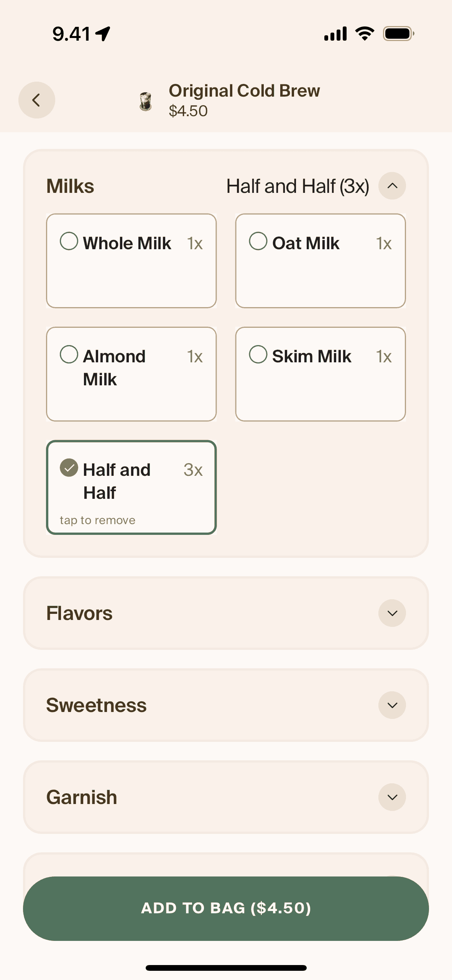Tap the cellular signal bars icon
Screen dimensions: 452x980
click(335, 34)
